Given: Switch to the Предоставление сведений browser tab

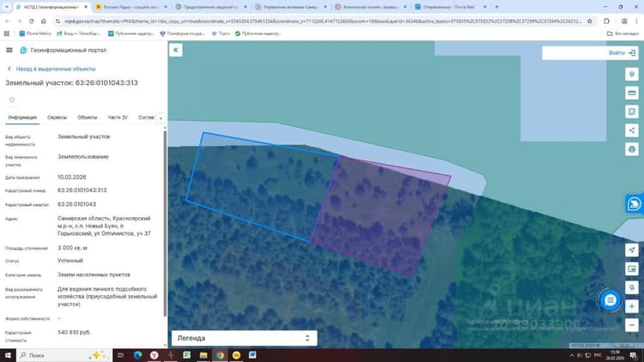Looking at the screenshot, I should 210,7.
